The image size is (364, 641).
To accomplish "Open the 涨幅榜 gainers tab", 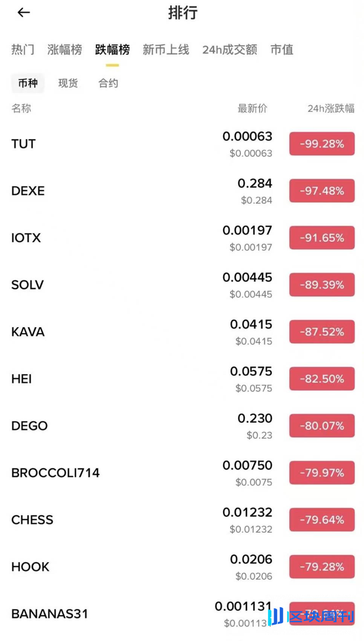I will (x=65, y=49).
